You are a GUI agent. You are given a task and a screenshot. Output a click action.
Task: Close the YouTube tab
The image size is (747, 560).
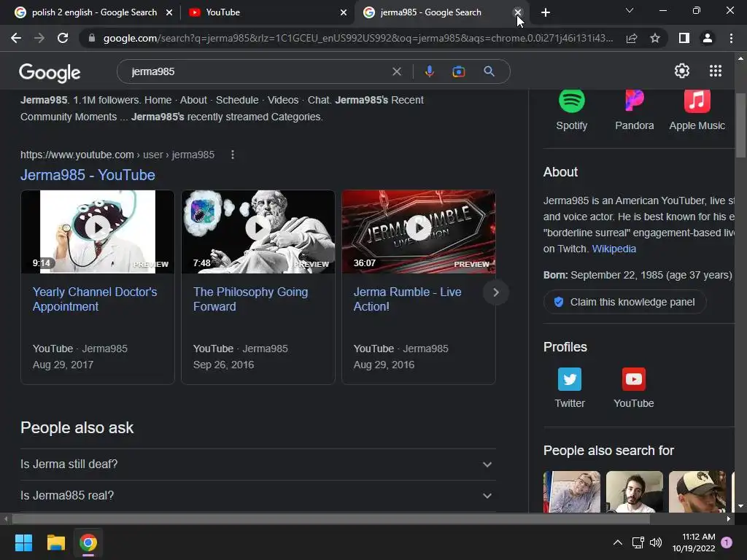pos(344,12)
